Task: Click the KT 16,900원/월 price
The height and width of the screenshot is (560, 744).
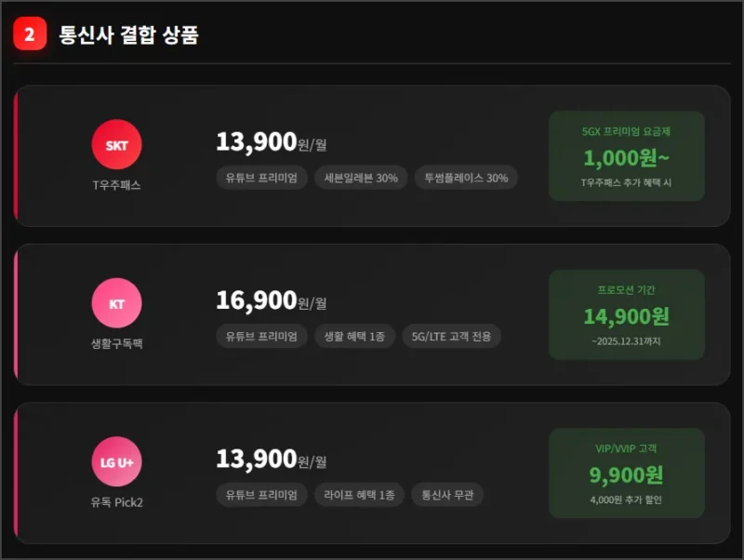Action: pyautogui.click(x=272, y=300)
